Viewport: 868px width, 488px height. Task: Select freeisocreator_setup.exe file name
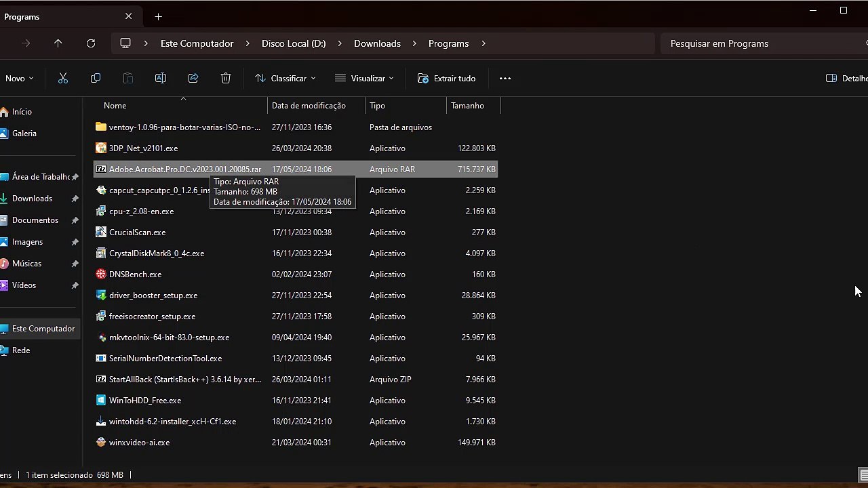[152, 317]
